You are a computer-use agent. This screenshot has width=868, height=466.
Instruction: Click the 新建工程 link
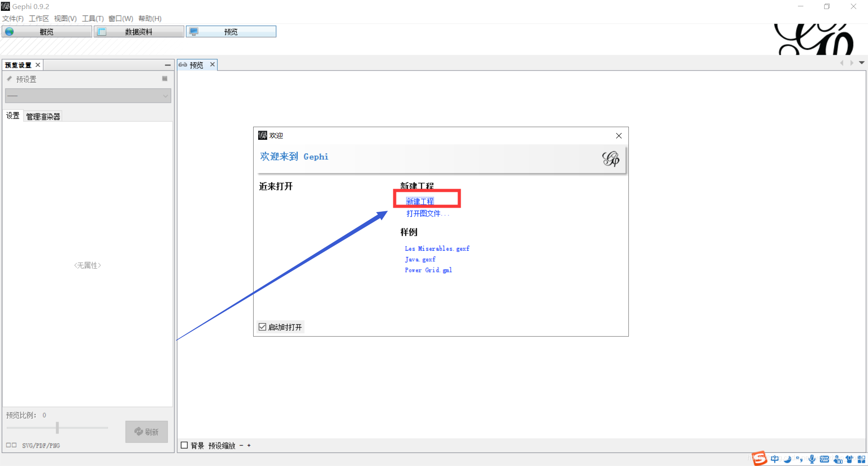click(x=420, y=201)
